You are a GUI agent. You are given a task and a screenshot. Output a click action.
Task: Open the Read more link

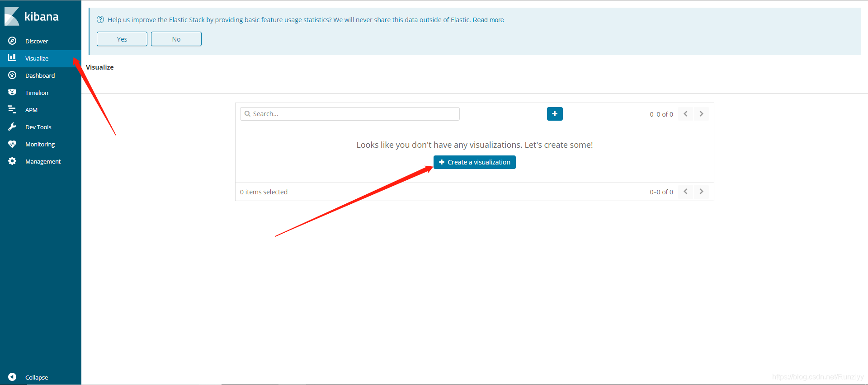[488, 20]
